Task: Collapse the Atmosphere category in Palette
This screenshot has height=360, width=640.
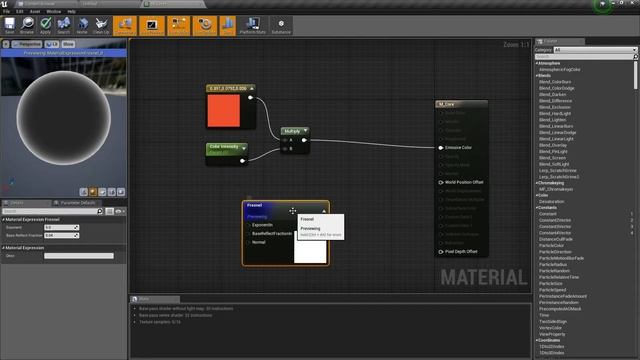Action: (x=537, y=63)
